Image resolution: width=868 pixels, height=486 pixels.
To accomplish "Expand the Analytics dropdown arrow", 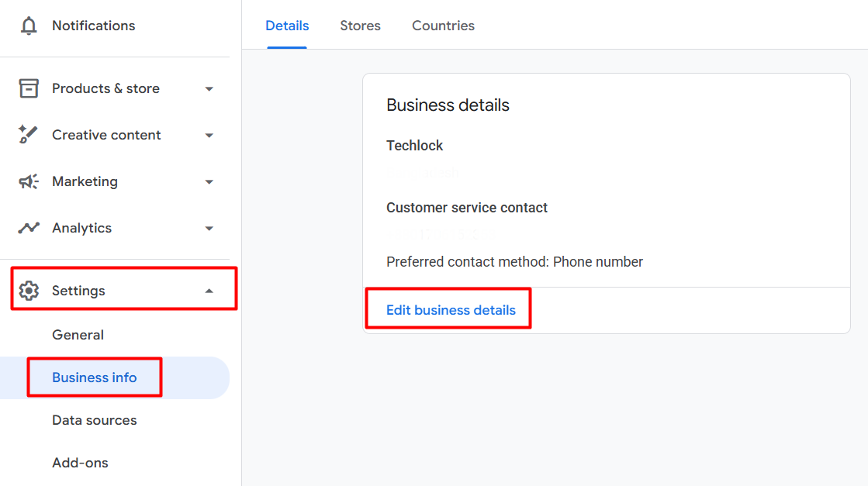I will pyautogui.click(x=209, y=229).
